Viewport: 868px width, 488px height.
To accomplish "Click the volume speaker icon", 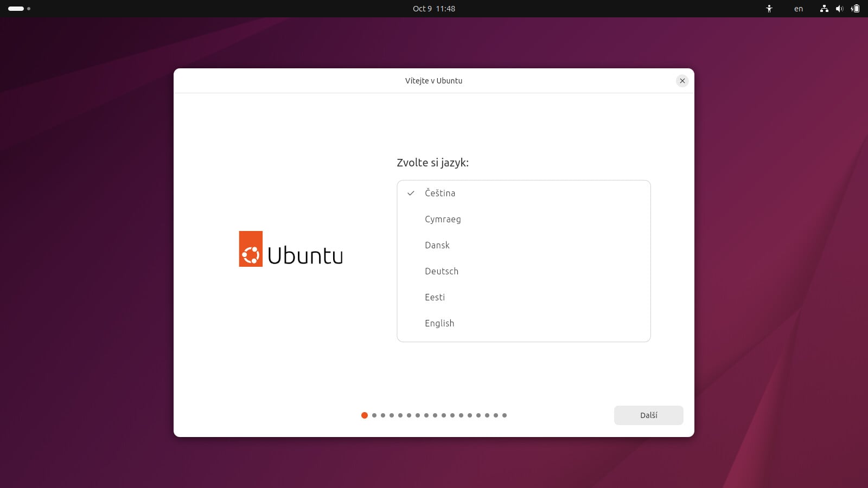I will click(x=840, y=9).
